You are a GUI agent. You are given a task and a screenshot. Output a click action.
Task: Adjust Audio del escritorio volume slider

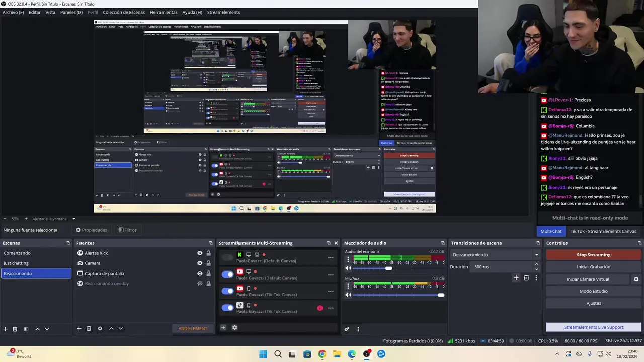[389, 268]
